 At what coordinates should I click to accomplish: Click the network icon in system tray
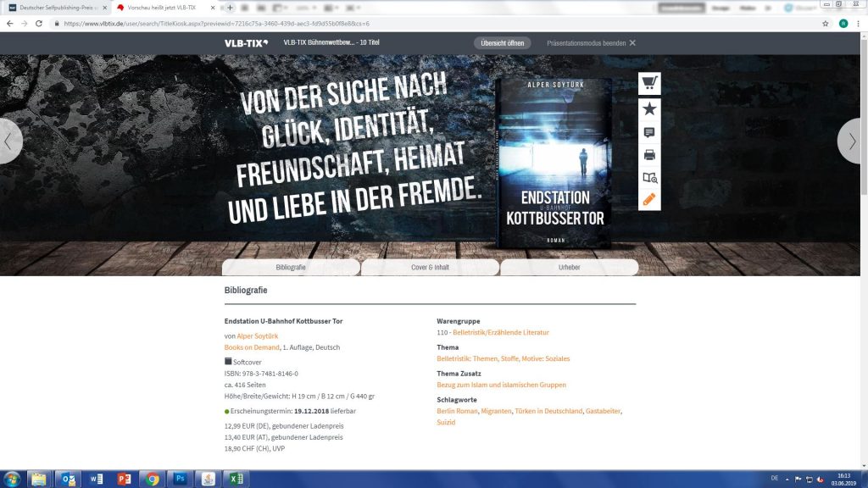[810, 480]
